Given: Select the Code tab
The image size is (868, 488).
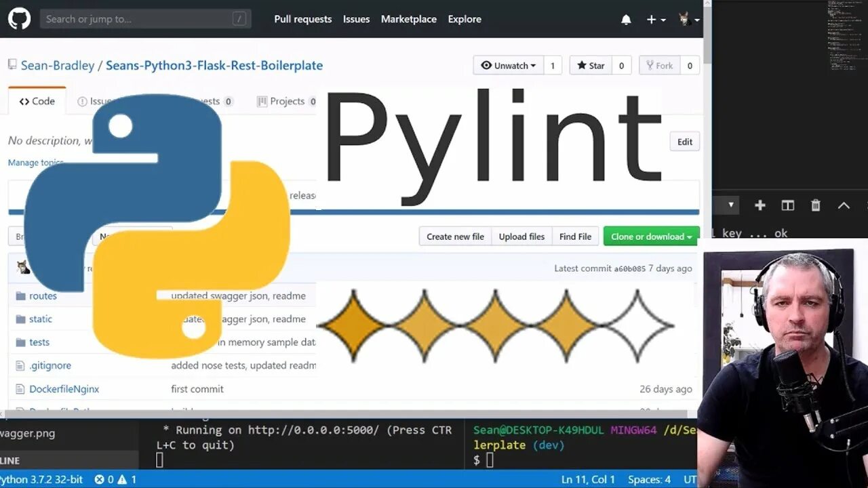Looking at the screenshot, I should point(37,101).
